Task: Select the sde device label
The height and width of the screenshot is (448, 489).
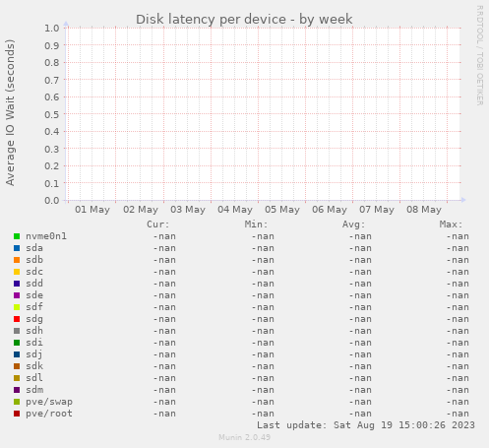Action: tap(34, 295)
